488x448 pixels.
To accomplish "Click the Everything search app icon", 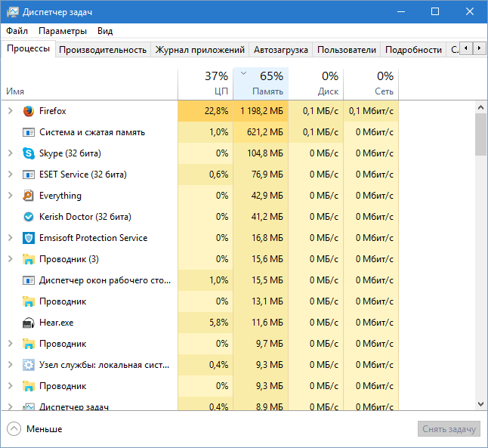I will [29, 196].
